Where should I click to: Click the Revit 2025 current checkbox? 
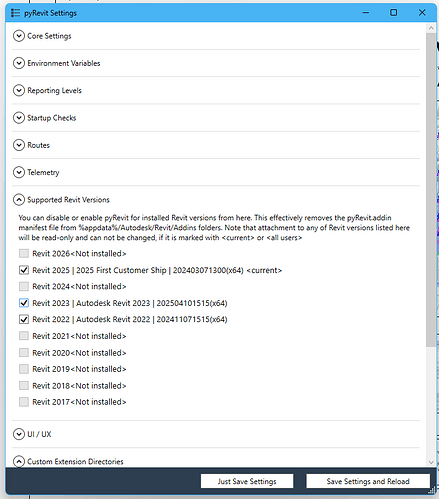24,270
